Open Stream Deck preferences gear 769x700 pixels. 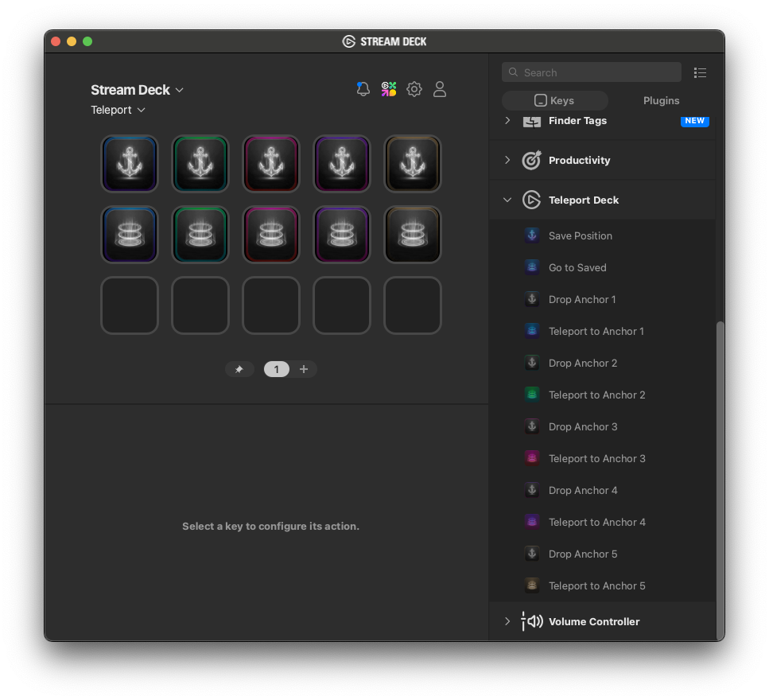414,89
